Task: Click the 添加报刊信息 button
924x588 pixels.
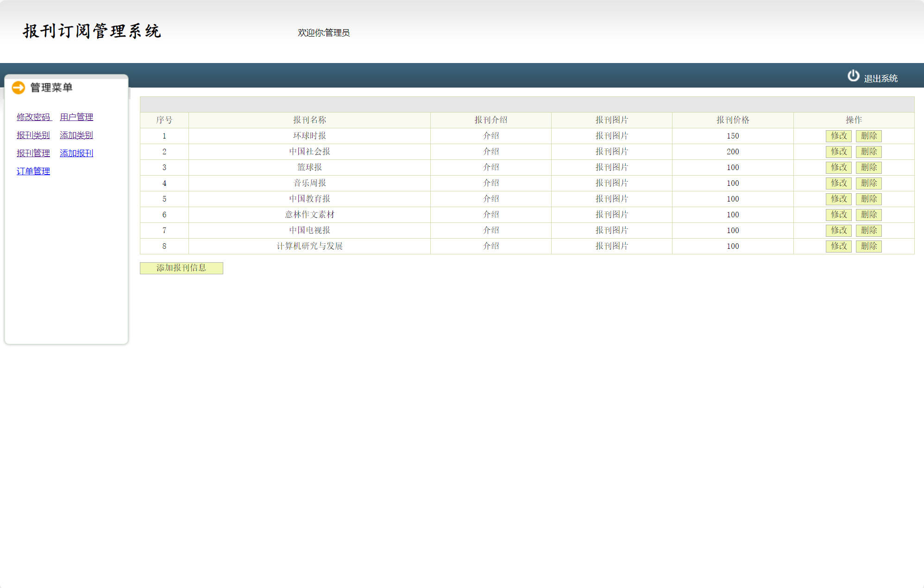Action: click(x=181, y=268)
